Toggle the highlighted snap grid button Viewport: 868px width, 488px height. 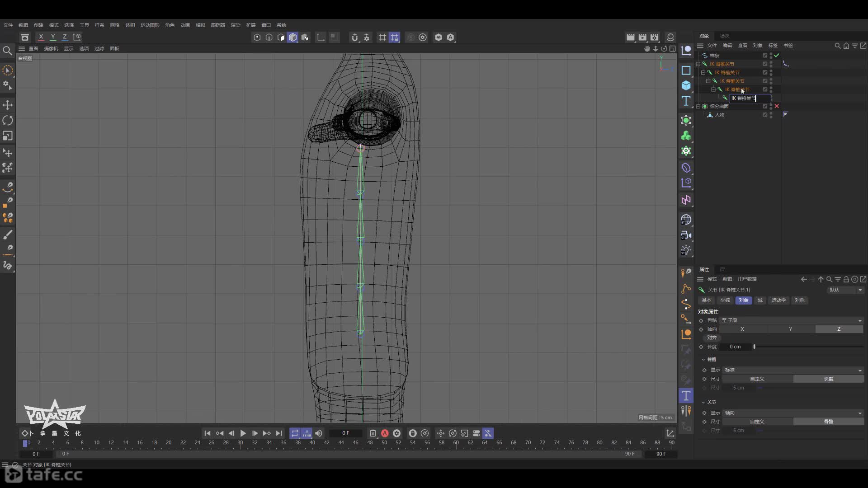pyautogui.click(x=395, y=38)
